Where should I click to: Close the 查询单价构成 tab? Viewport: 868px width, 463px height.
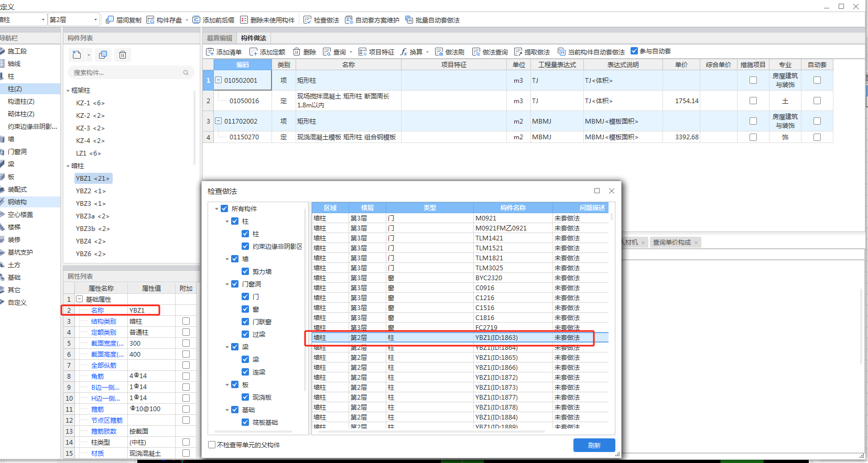point(696,242)
